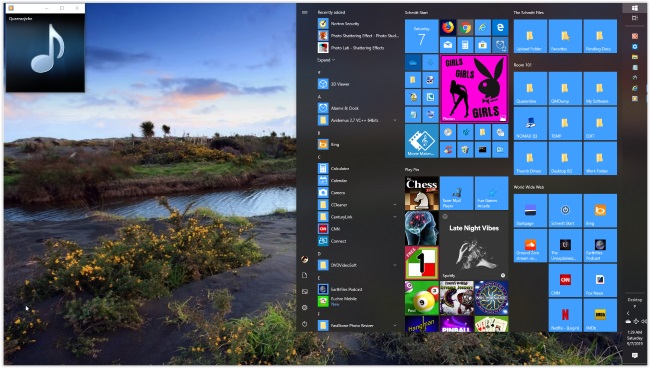Open Bing in the app list
This screenshot has height=368, width=650.
click(357, 144)
